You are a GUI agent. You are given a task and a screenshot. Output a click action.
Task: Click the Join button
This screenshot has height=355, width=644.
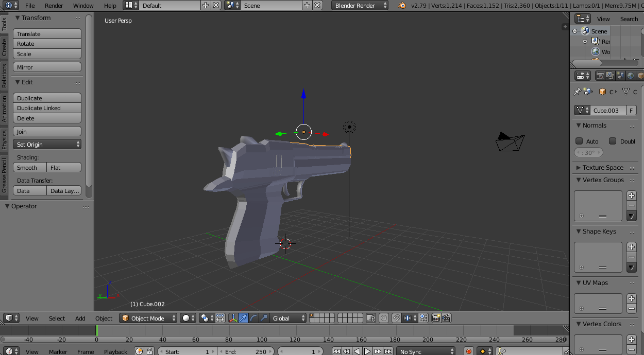(47, 131)
